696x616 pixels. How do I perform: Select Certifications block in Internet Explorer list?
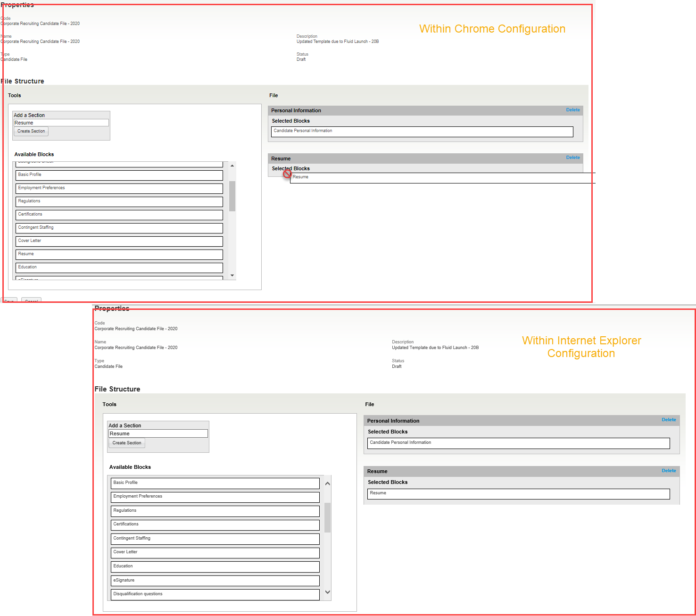click(215, 525)
